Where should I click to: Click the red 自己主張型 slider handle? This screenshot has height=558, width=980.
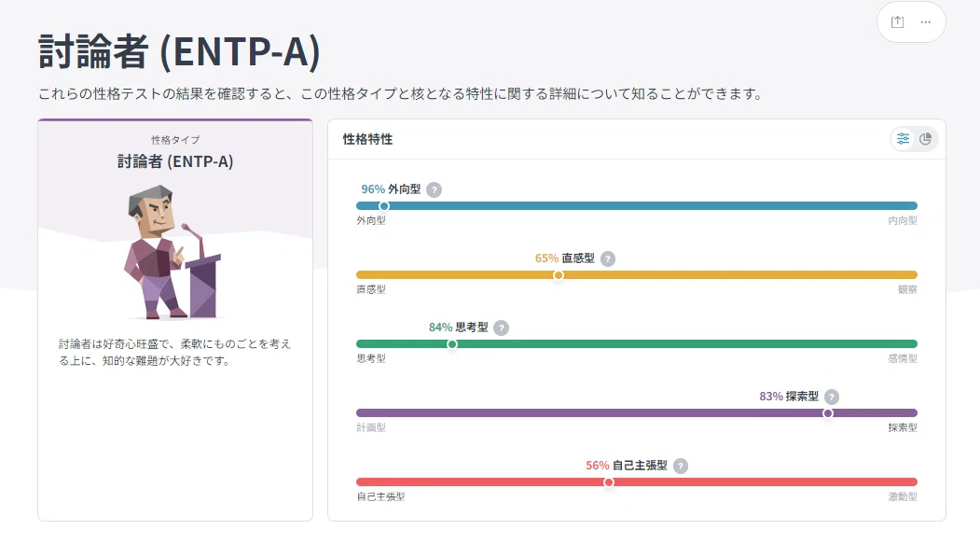click(609, 482)
